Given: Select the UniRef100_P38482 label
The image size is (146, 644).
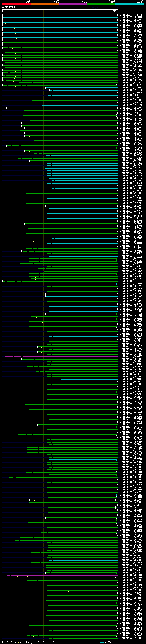Looking at the screenshot, I should pyautogui.click(x=131, y=467).
